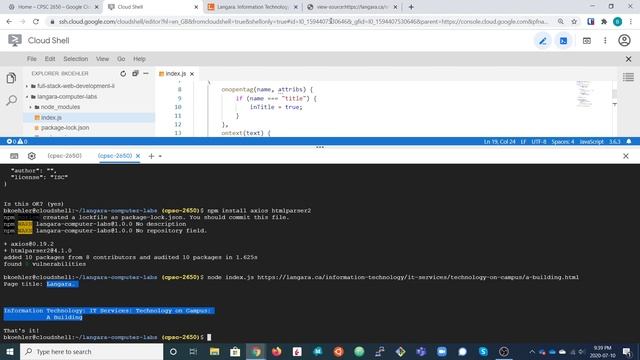The width and height of the screenshot is (640, 360).
Task: Open File Explorer from the taskbar
Action: [214, 351]
